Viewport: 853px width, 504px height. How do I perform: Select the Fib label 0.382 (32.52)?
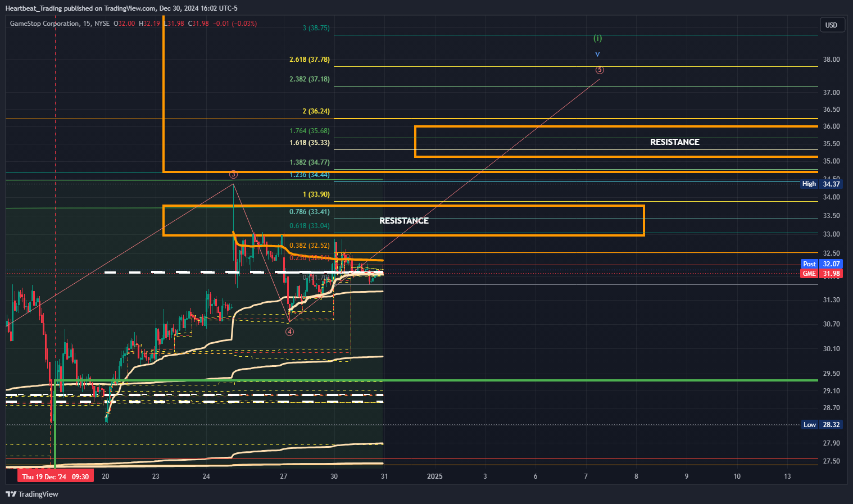pyautogui.click(x=310, y=246)
